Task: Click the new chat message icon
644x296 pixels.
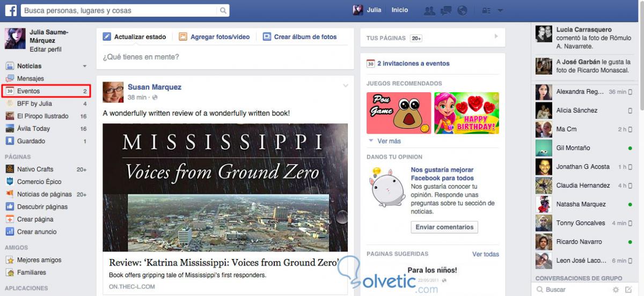Action: click(629, 290)
